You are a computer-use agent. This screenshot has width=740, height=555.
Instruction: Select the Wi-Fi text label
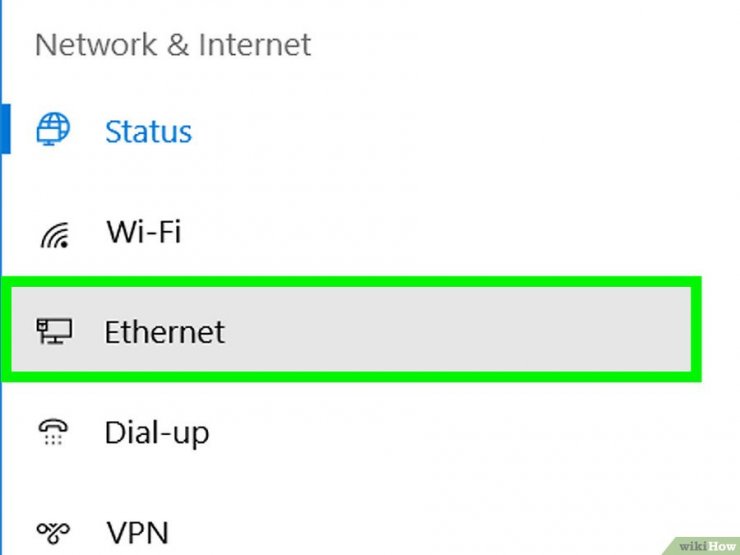pyautogui.click(x=143, y=231)
